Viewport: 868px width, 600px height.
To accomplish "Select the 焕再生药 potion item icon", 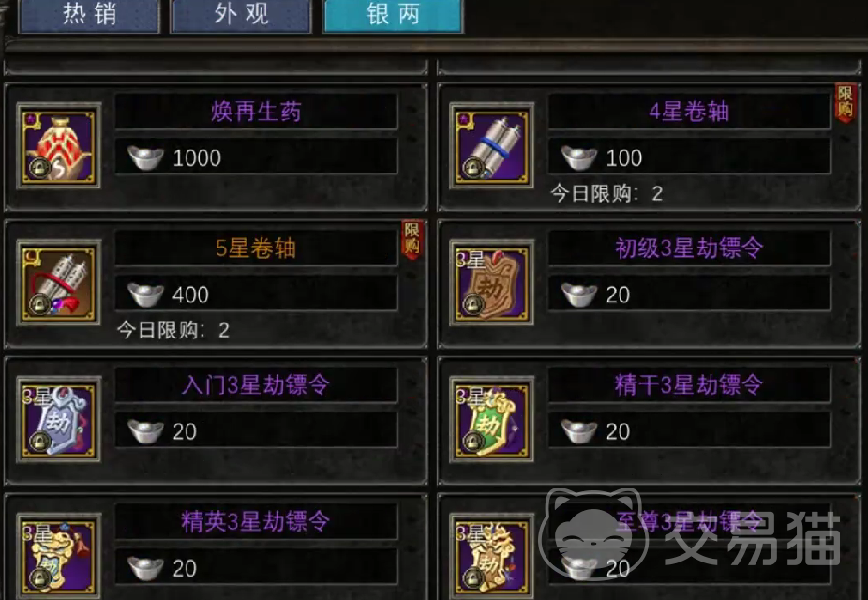I will [59, 146].
